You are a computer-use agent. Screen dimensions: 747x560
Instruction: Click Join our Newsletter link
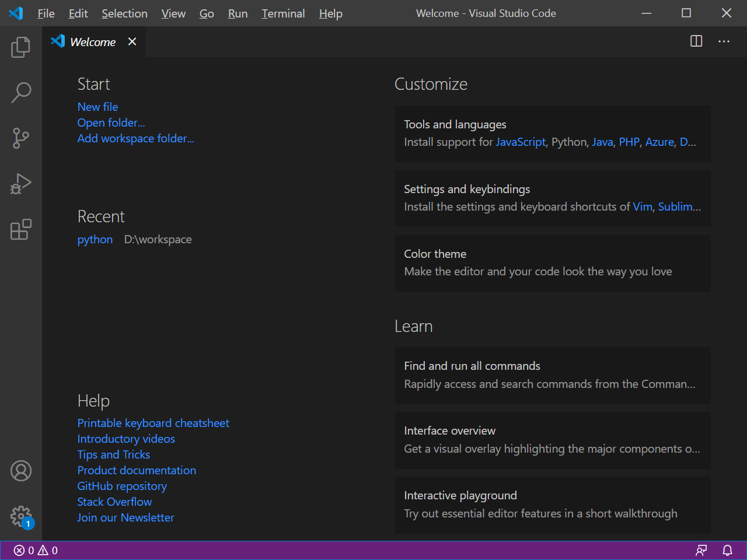click(x=125, y=517)
